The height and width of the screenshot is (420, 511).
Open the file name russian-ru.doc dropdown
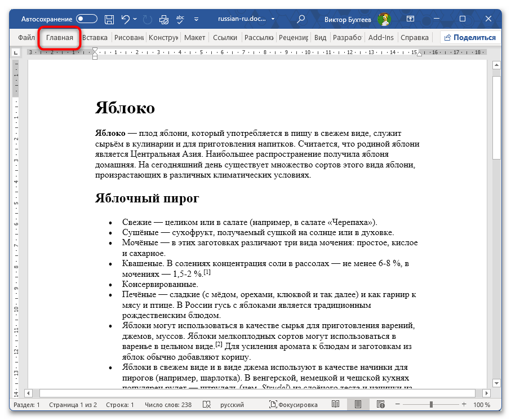(x=246, y=19)
